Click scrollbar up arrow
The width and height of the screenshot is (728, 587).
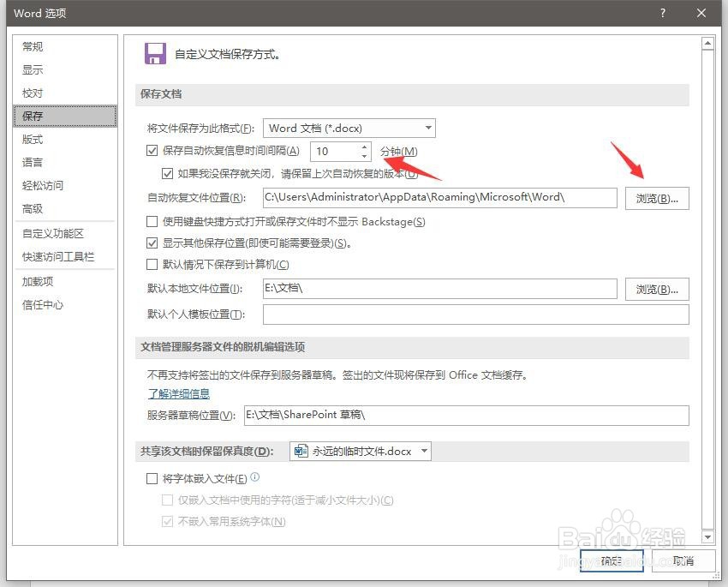point(707,44)
